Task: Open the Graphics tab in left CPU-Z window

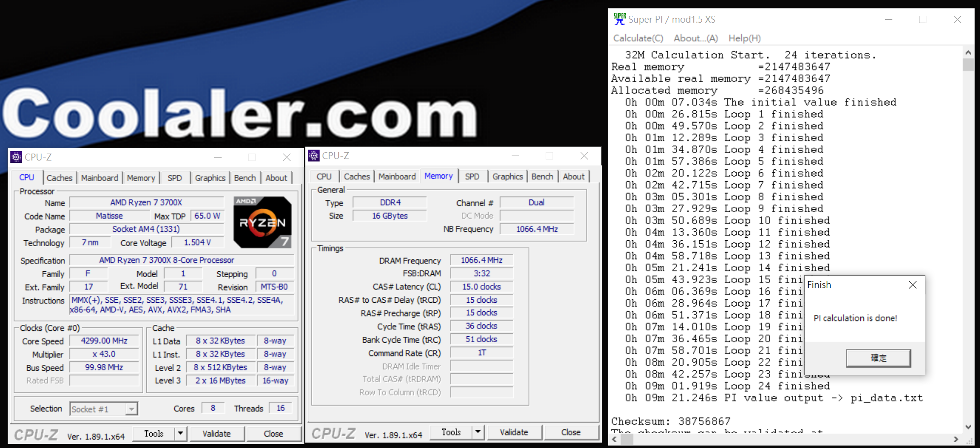Action: pos(210,178)
